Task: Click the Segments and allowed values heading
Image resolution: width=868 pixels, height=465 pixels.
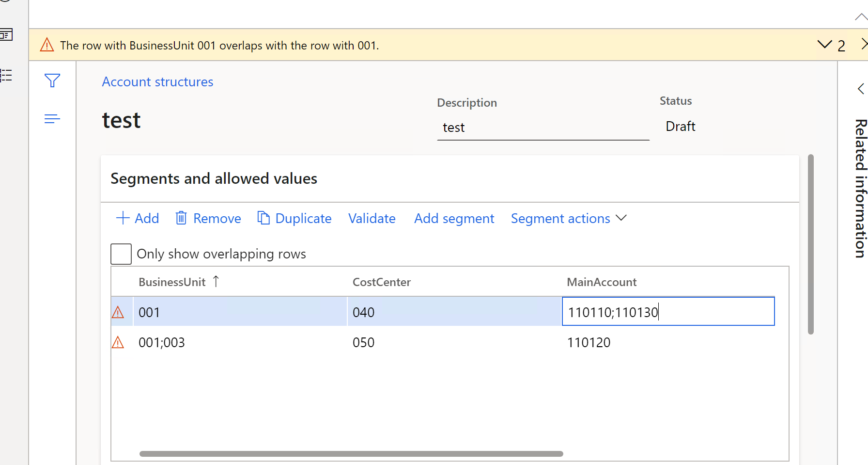Action: coord(214,178)
